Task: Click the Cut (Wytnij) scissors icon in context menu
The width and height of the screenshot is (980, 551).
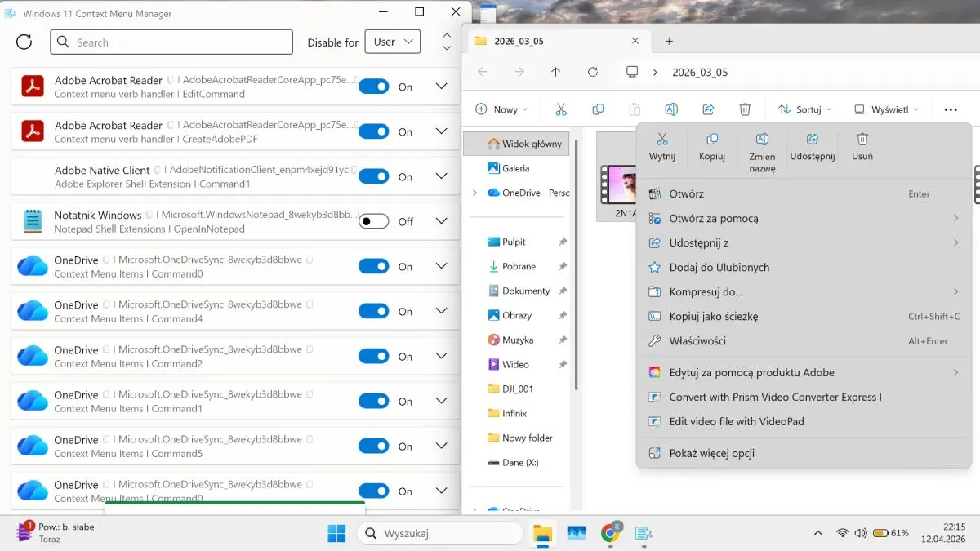Action: 661,140
